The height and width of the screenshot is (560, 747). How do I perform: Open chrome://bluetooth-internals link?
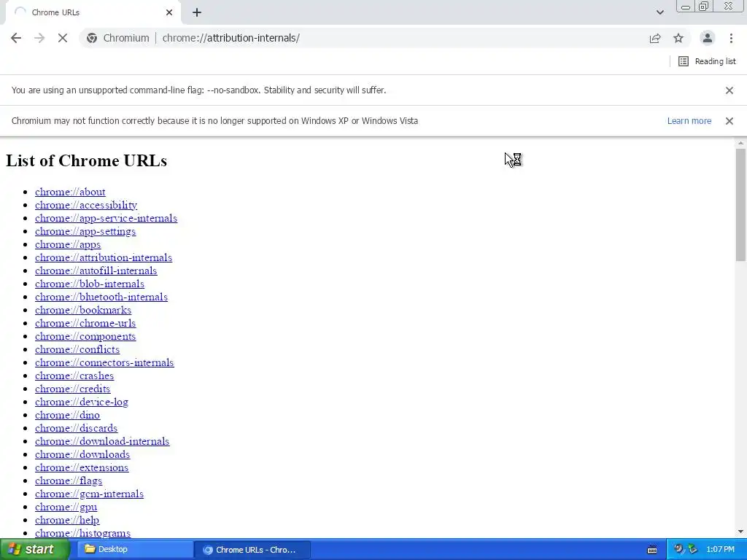101,297
